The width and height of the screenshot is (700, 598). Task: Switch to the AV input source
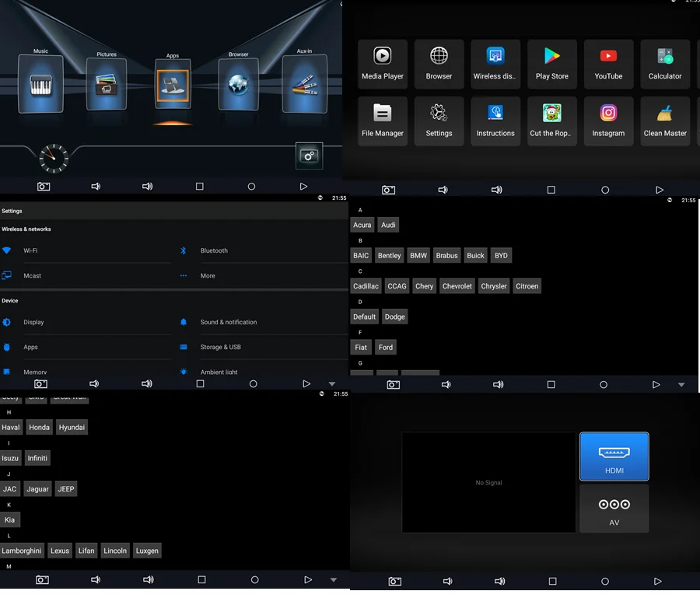614,509
